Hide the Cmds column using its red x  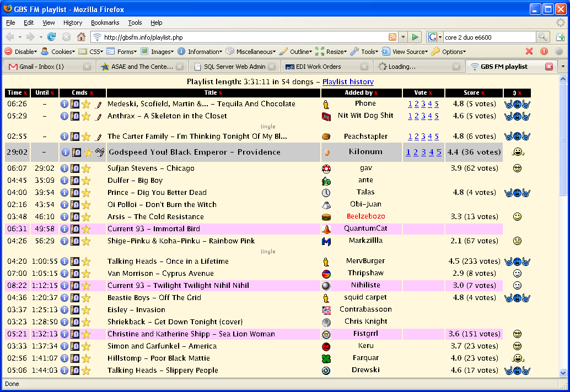[92, 93]
